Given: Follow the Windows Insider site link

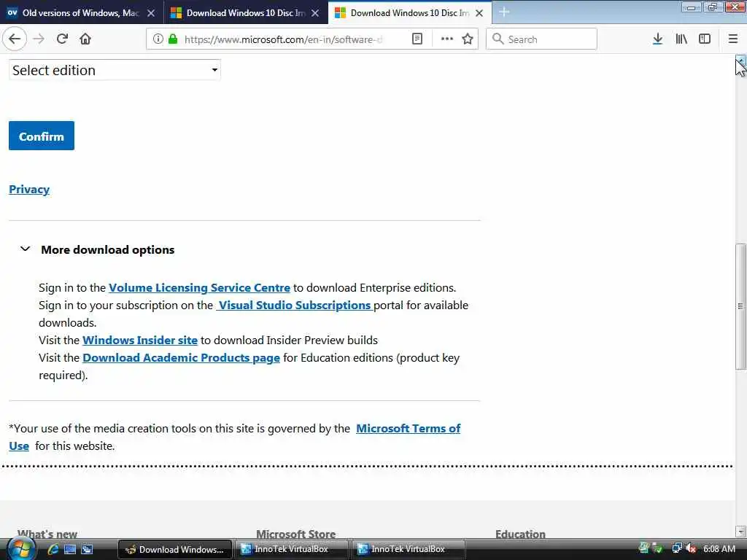Looking at the screenshot, I should (140, 341).
